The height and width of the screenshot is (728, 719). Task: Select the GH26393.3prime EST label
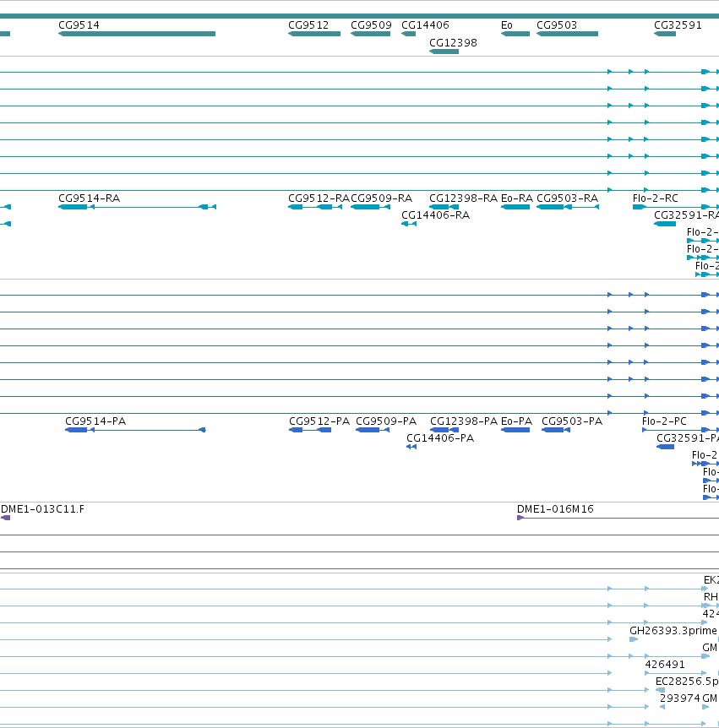[673, 631]
